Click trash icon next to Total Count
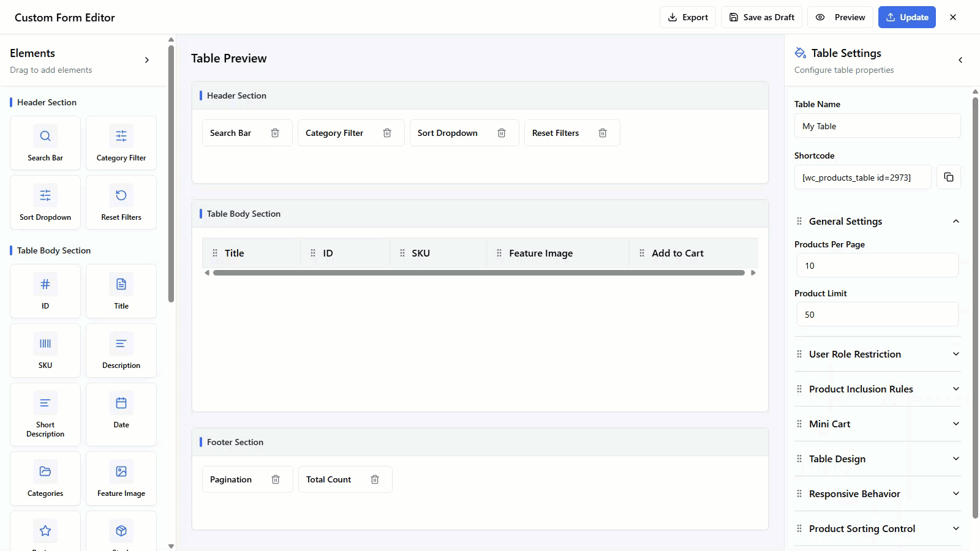 tap(375, 479)
